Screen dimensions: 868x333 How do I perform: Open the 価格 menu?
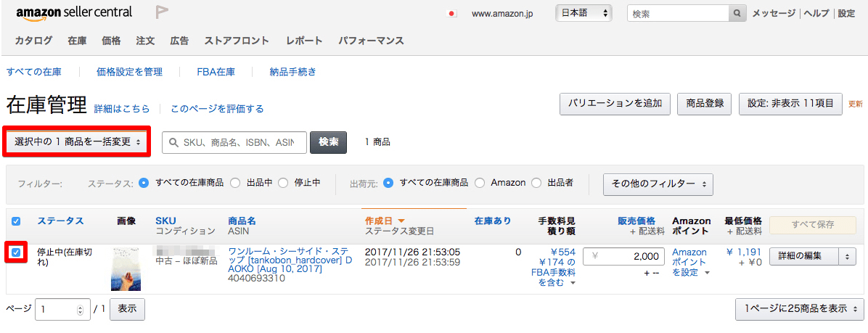click(111, 41)
